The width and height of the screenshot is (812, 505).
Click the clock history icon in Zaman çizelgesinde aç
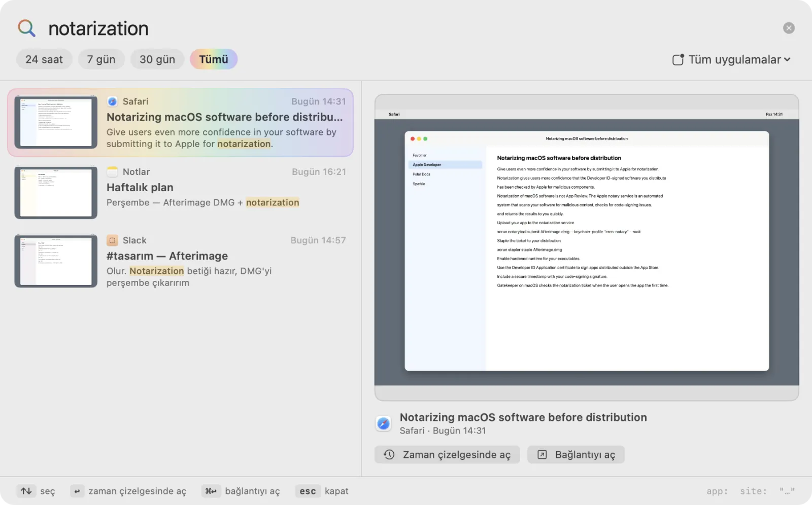389,455
